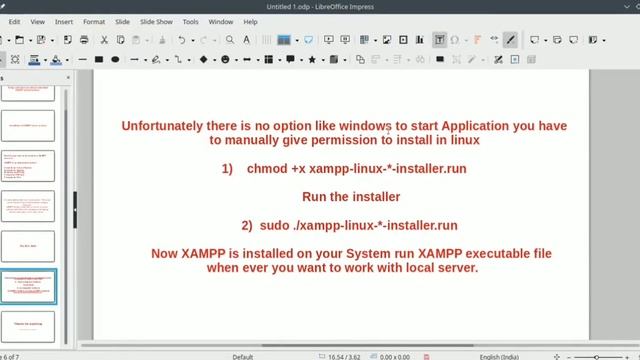640x360 pixels.
Task: Click English (India) language in status bar
Action: click(499, 357)
